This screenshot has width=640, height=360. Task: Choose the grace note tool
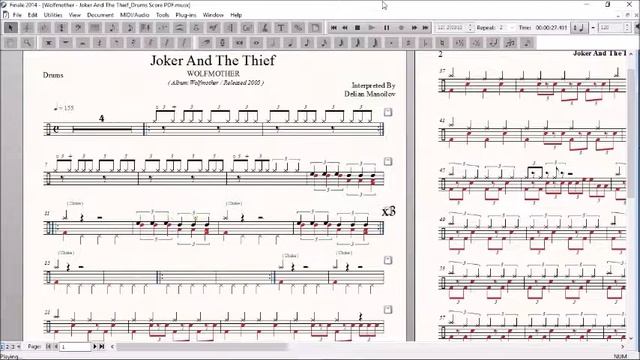pyautogui.click(x=527, y=42)
